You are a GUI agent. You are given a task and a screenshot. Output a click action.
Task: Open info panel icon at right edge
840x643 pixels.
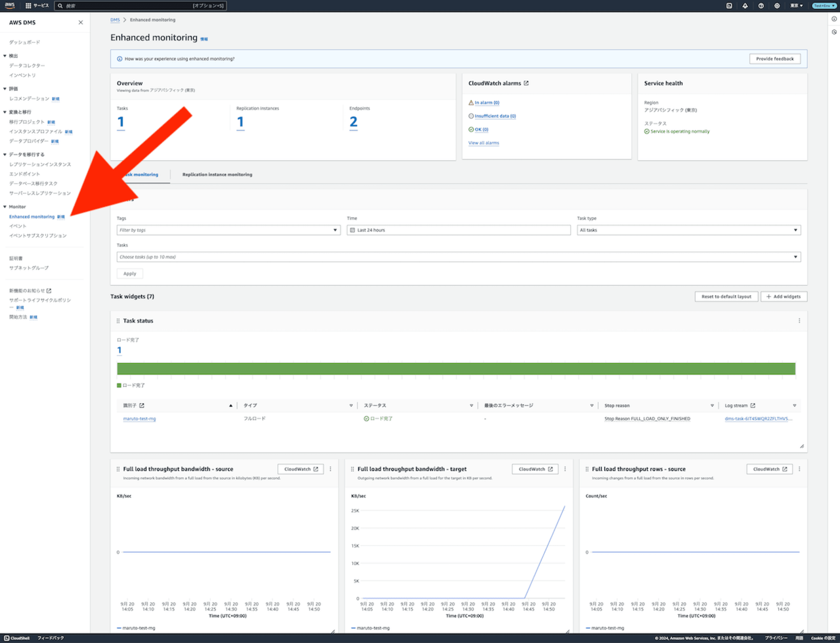tap(834, 19)
